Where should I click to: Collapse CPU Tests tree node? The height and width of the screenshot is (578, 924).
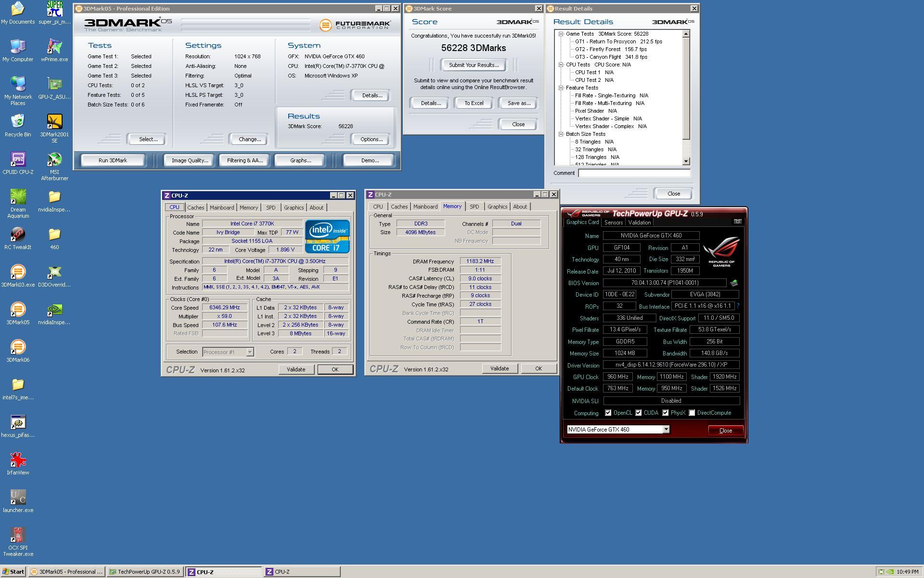pyautogui.click(x=561, y=65)
